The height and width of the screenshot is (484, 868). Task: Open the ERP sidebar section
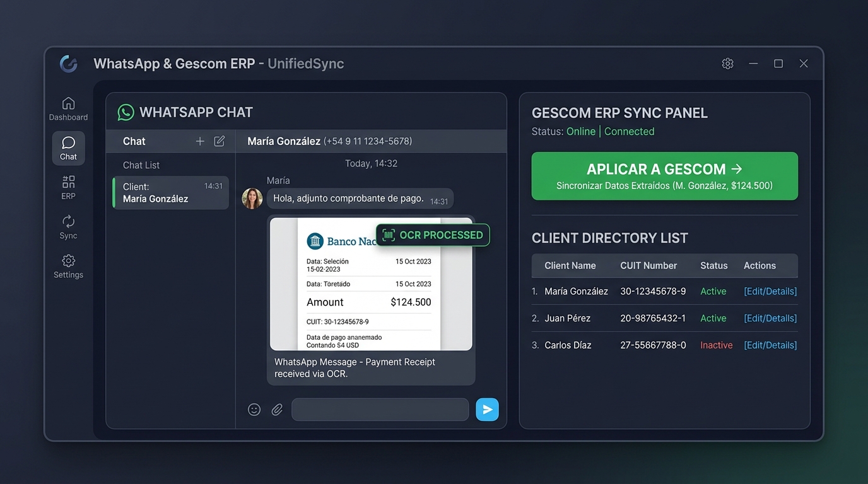68,188
